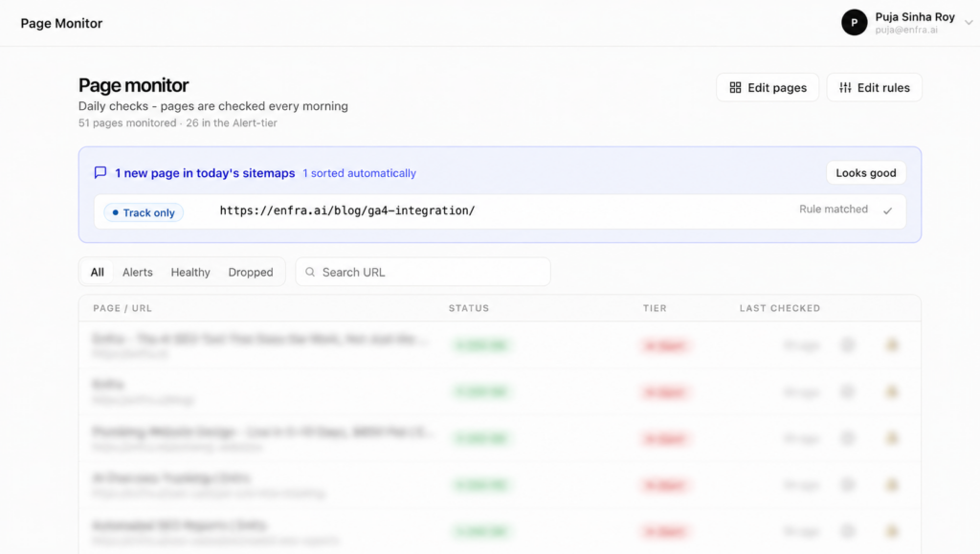Click the 'Rule matched' label
The image size is (980, 554).
(x=834, y=210)
